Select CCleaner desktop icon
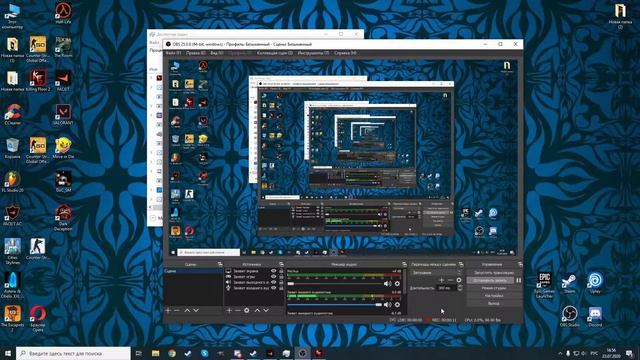 pyautogui.click(x=12, y=115)
